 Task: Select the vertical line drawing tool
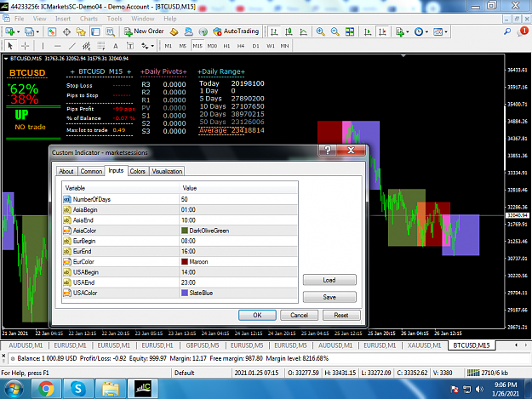click(x=43, y=46)
